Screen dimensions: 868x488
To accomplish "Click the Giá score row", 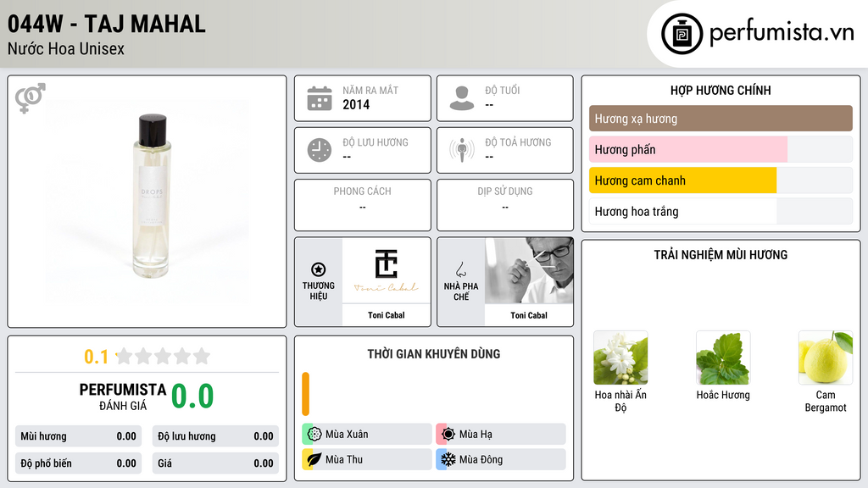I will coord(215,463).
